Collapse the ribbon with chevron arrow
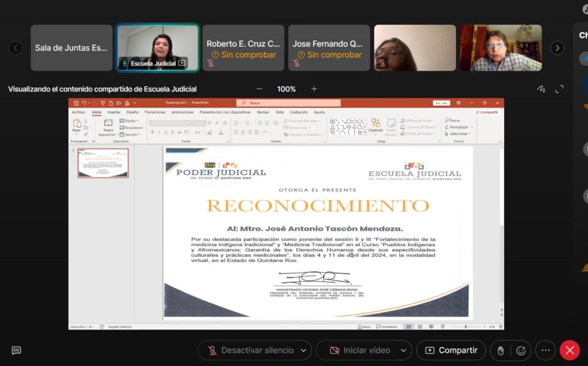The image size is (588, 366). coord(500,141)
